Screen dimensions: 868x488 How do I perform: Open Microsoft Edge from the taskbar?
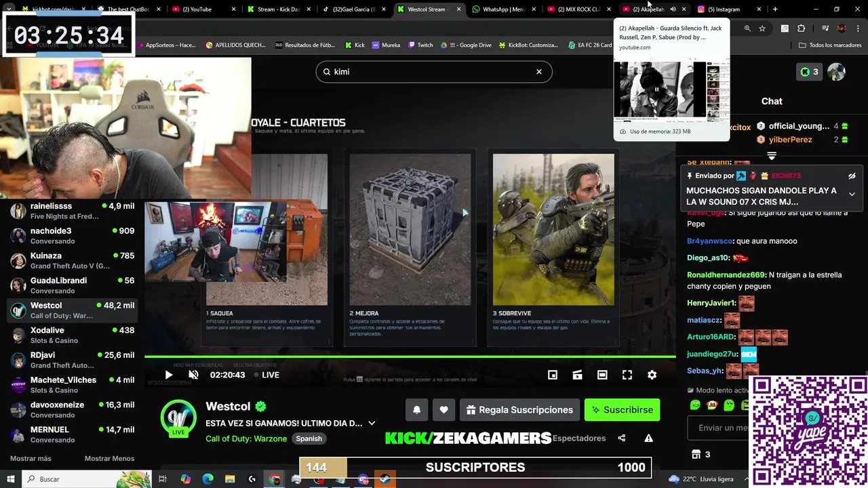(208, 479)
